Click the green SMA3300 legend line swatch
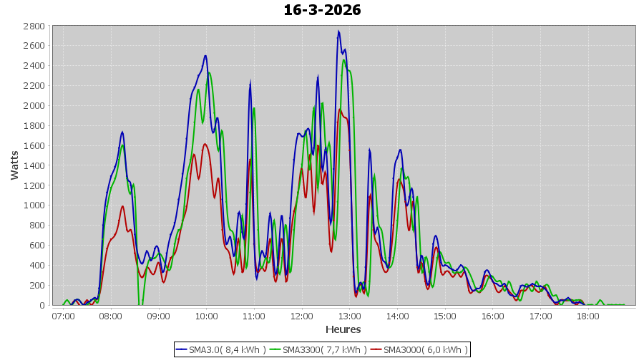Viewport: 644px width, 358px height. (275, 350)
